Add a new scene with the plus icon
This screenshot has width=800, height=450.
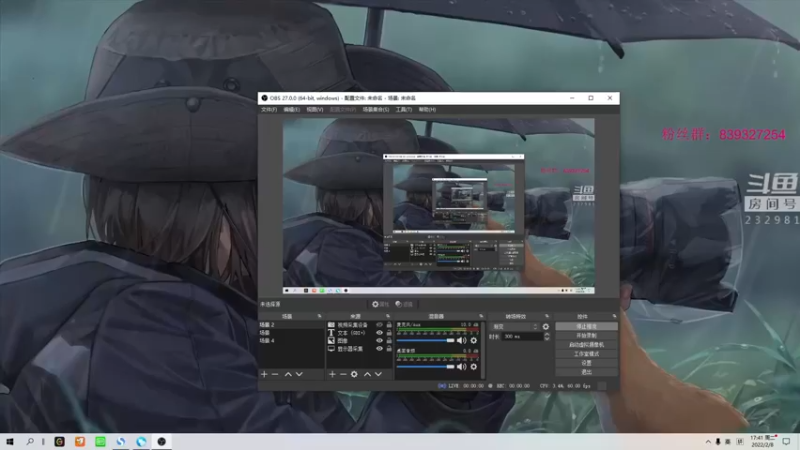(x=264, y=374)
